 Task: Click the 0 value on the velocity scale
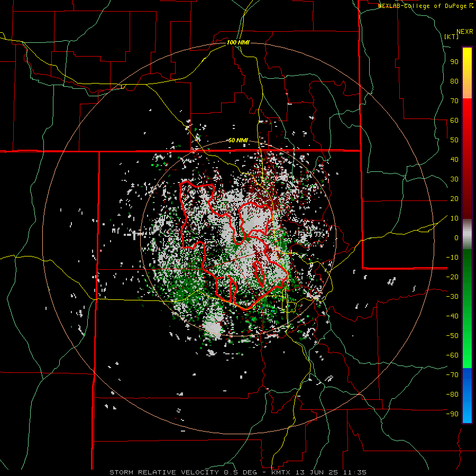click(456, 237)
